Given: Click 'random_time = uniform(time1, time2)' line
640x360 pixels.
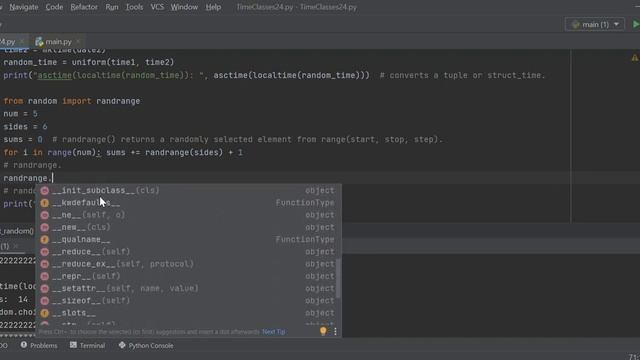Looking at the screenshot, I should click(x=89, y=62).
